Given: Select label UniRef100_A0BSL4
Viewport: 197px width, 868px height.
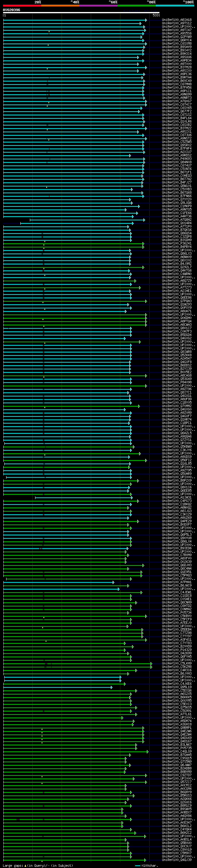Looking at the screenshot, I should tap(177, 839).
